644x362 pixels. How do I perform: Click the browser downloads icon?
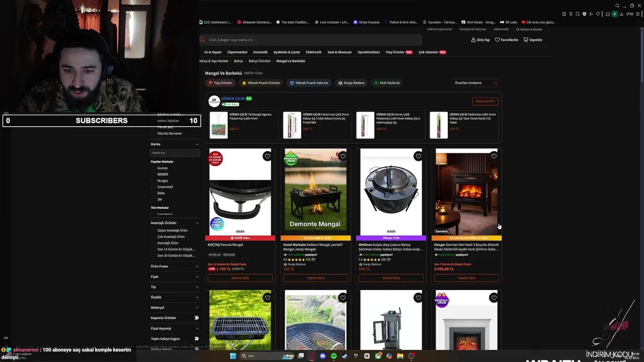tap(621, 14)
